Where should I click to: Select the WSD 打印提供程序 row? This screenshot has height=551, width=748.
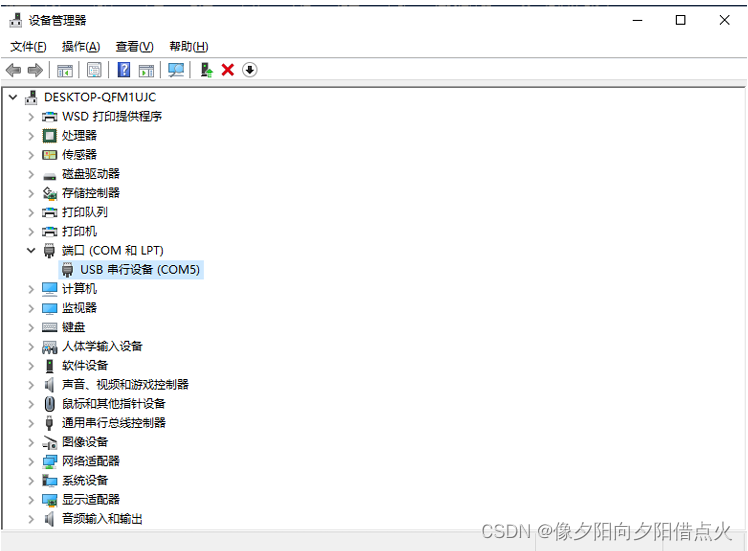112,116
